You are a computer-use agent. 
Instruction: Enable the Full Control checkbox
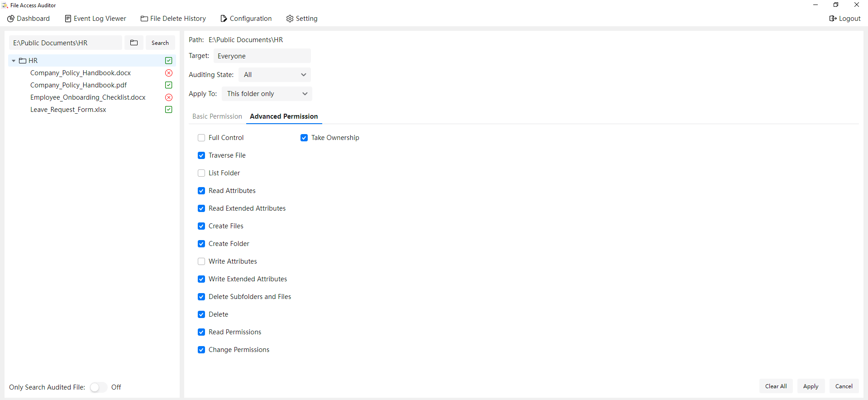click(201, 138)
